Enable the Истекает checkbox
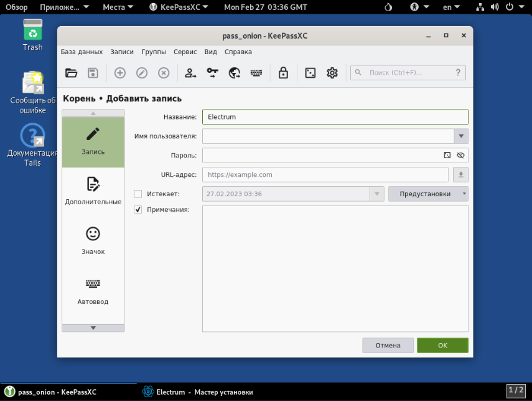The width and height of the screenshot is (532, 401). click(138, 194)
